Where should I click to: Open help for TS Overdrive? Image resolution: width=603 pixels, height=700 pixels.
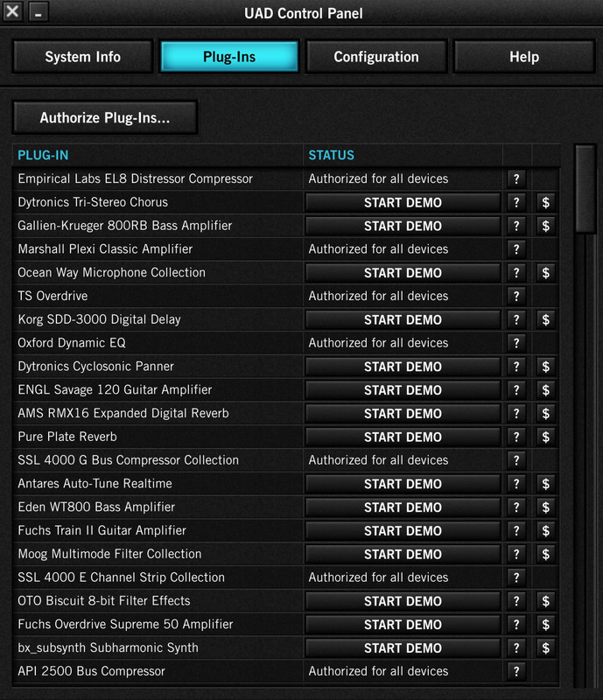[x=516, y=297]
